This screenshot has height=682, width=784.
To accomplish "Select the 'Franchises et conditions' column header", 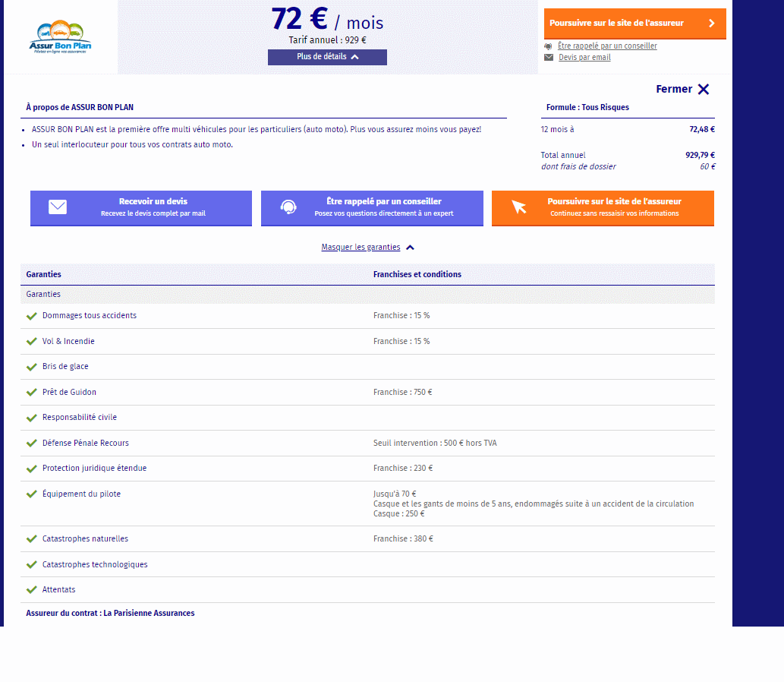I will click(417, 274).
